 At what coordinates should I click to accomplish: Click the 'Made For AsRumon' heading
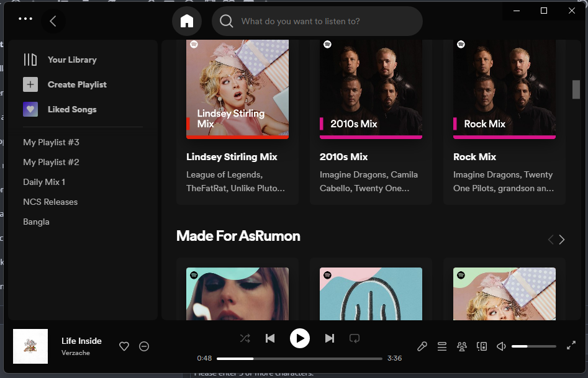coord(238,236)
